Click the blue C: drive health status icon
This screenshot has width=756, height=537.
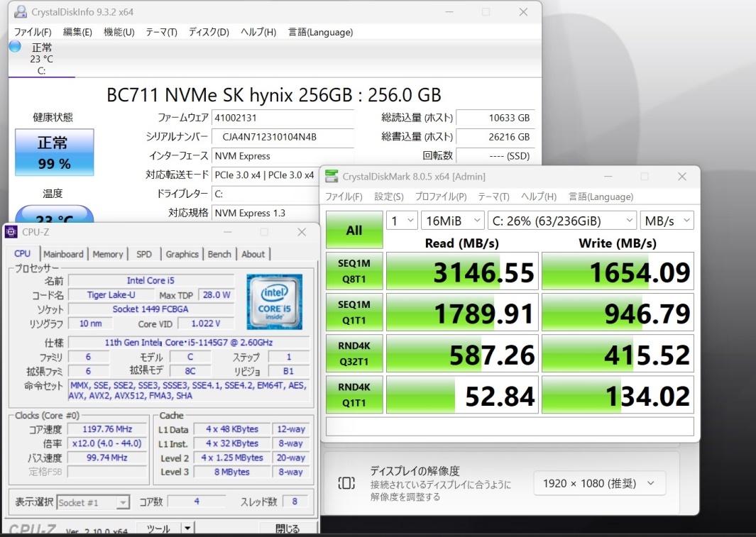15,45
